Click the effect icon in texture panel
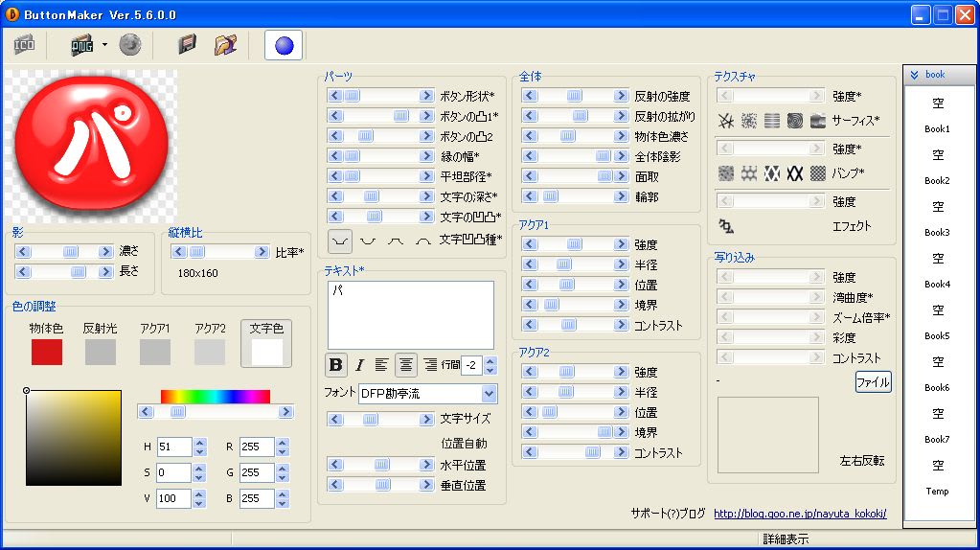980x550 pixels. coord(726,226)
